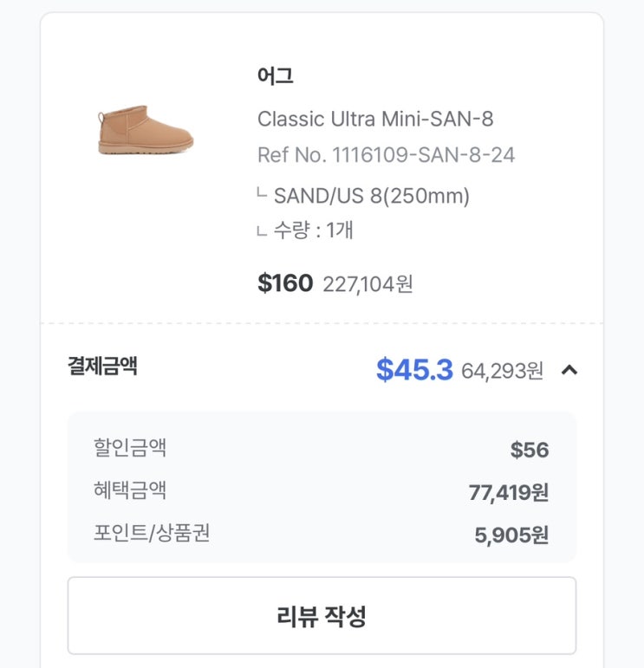This screenshot has width=644, height=668.
Task: Click the 77,419원 benefit value
Action: click(508, 493)
